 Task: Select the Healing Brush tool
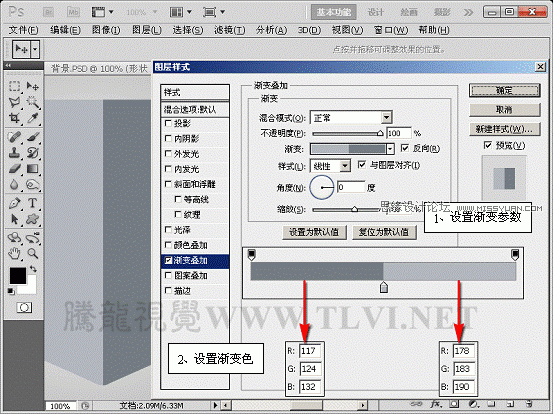[x=14, y=137]
